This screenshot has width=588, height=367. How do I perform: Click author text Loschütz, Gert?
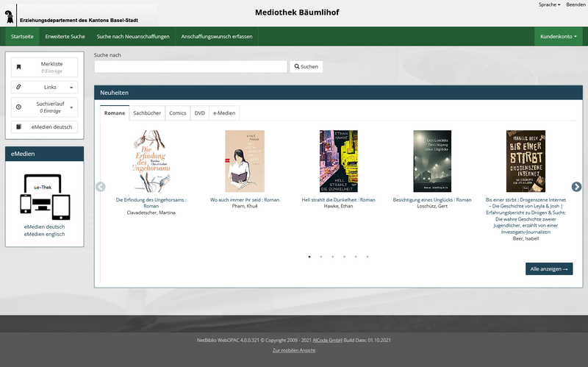432,206
